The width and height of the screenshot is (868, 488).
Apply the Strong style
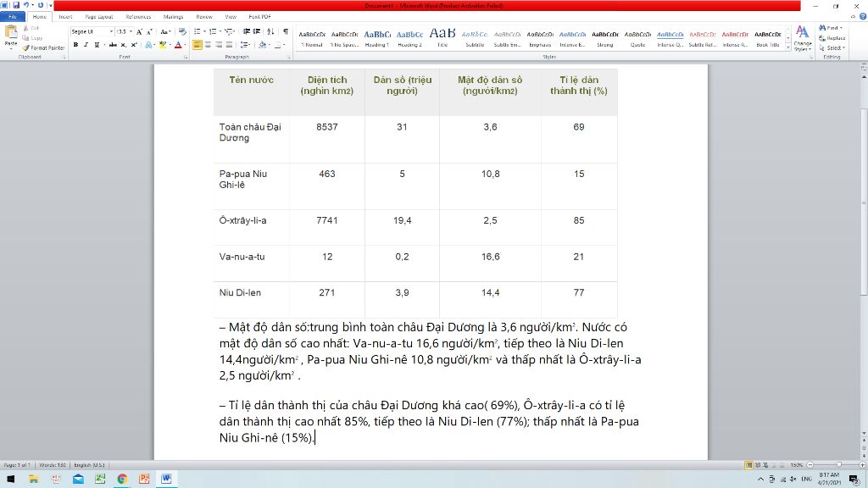[x=605, y=38]
